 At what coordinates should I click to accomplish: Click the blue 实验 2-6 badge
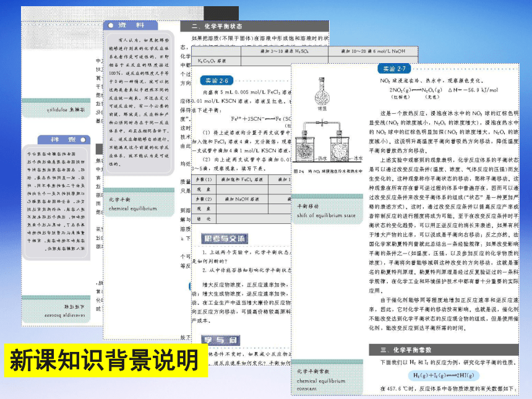pos(217,81)
